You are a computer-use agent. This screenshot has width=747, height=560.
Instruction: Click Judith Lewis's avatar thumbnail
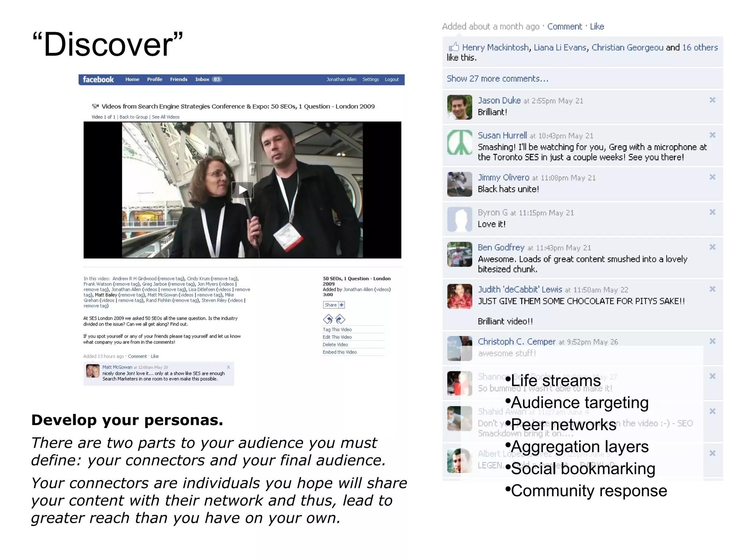click(x=460, y=296)
